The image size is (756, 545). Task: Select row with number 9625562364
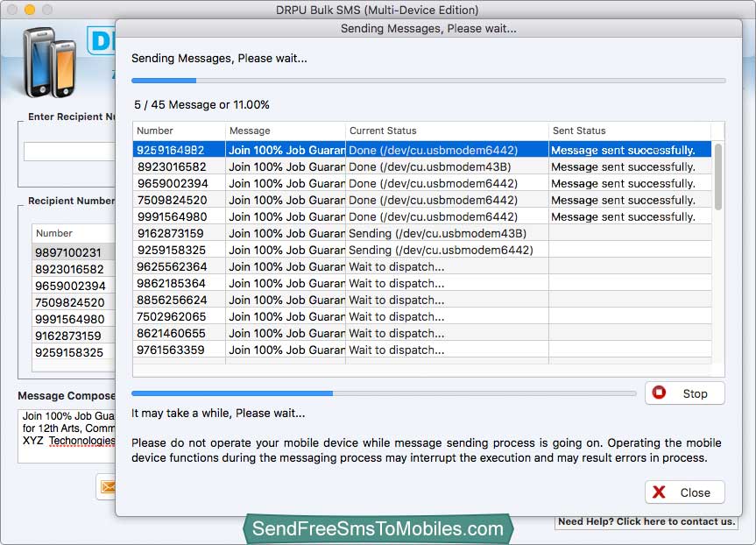point(422,266)
